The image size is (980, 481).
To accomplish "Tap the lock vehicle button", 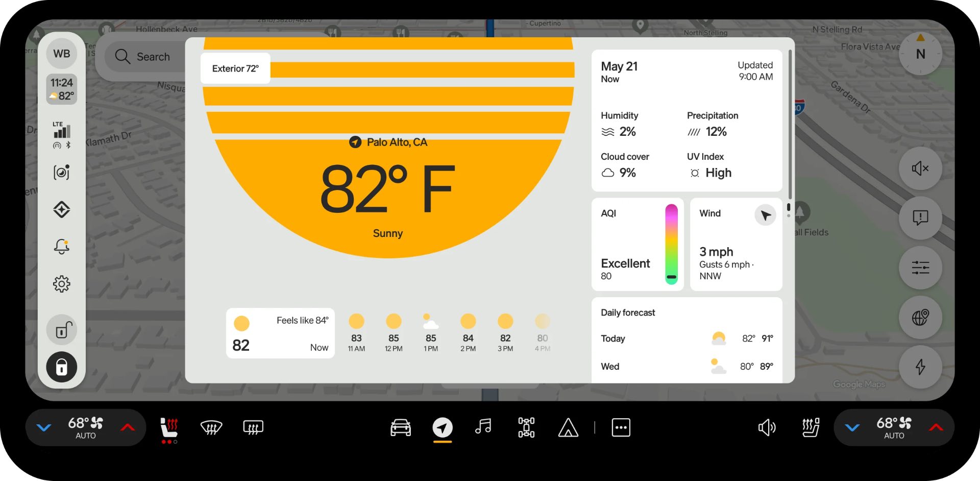I will pos(62,367).
